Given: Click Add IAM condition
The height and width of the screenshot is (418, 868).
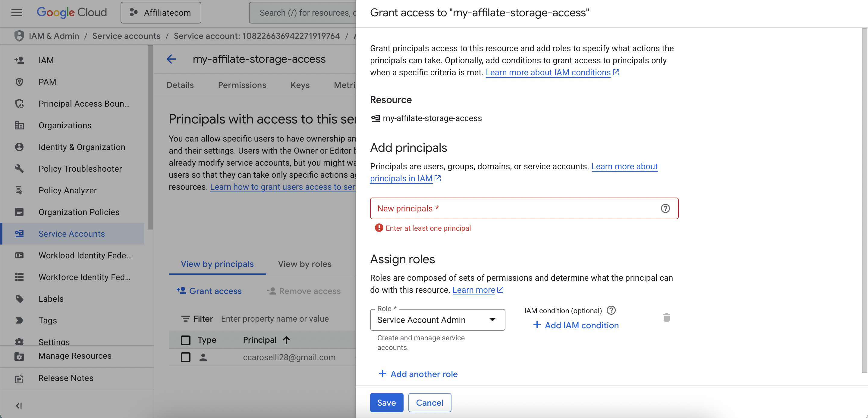Looking at the screenshot, I should (576, 325).
